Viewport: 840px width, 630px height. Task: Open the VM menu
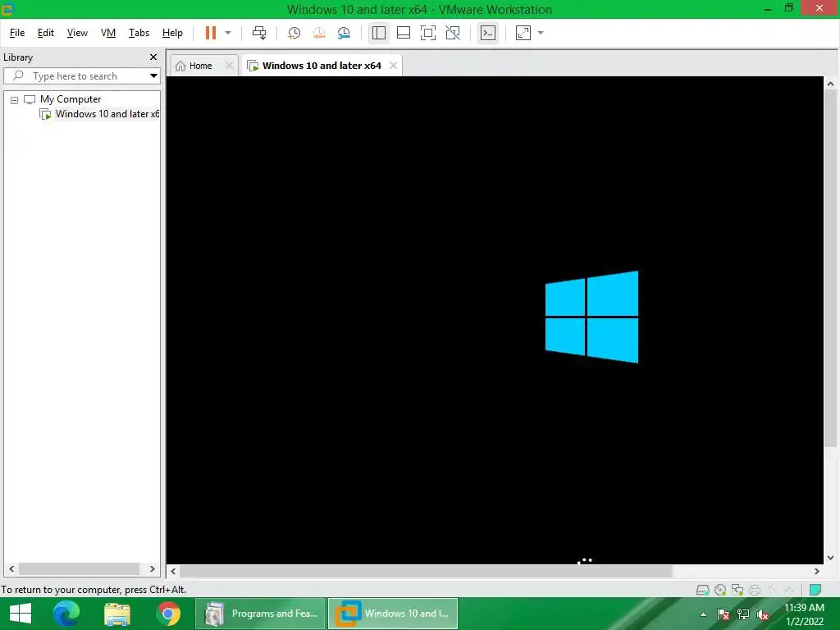[108, 33]
